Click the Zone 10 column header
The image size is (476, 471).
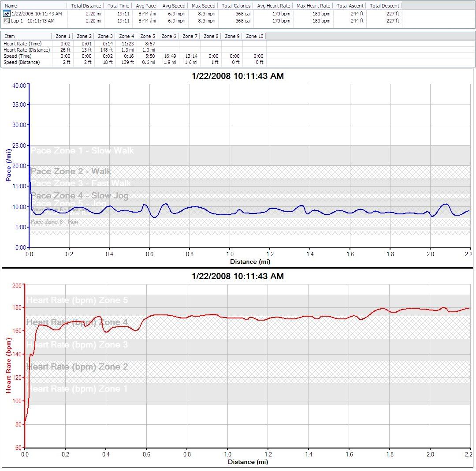click(254, 36)
